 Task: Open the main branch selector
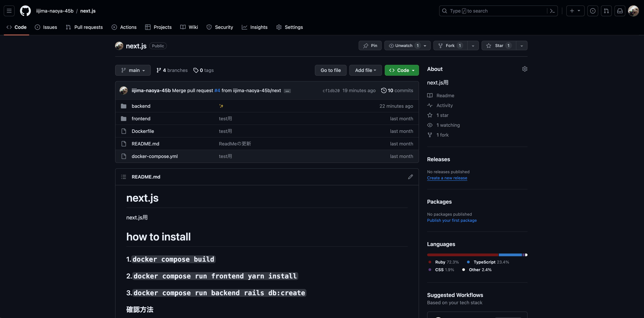point(133,70)
